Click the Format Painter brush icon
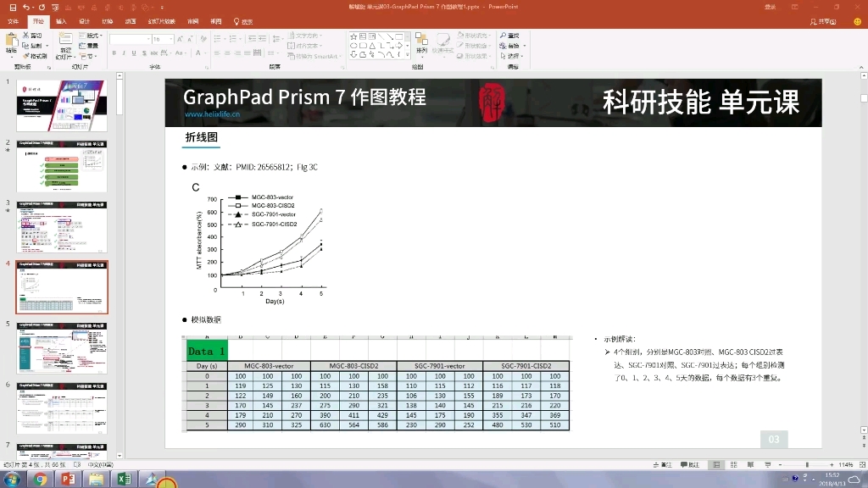Viewport: 868px width, 488px height. coord(25,56)
